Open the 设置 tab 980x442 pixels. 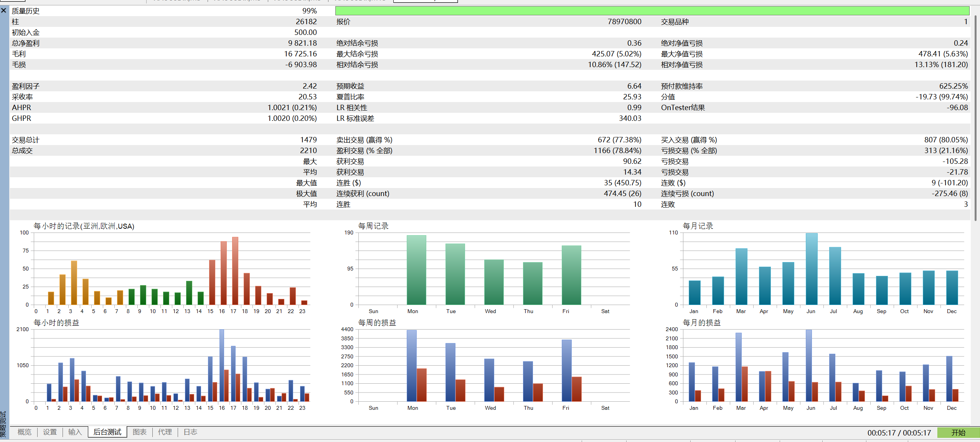[50, 432]
